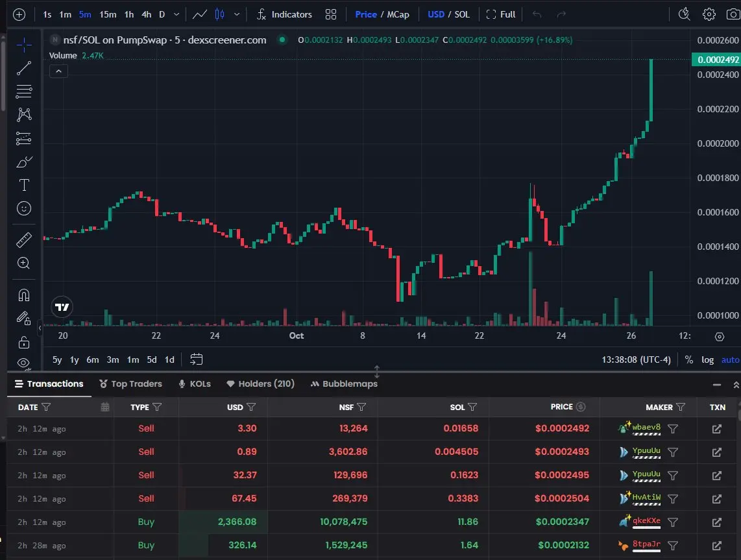This screenshot has width=741, height=560.
Task: Select the trend line drawing tool
Action: 24,68
